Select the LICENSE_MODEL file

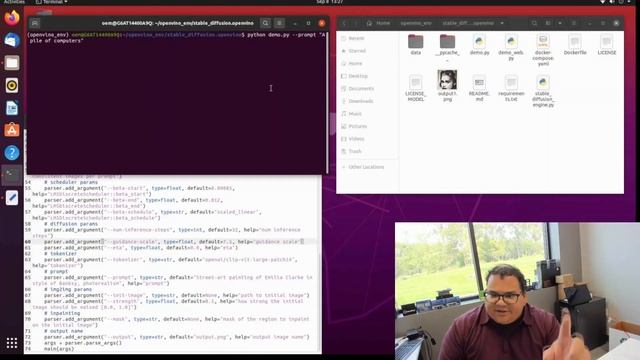[416, 88]
